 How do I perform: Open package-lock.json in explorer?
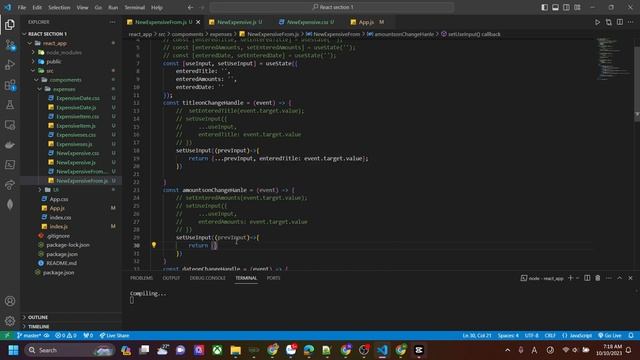pos(68,245)
